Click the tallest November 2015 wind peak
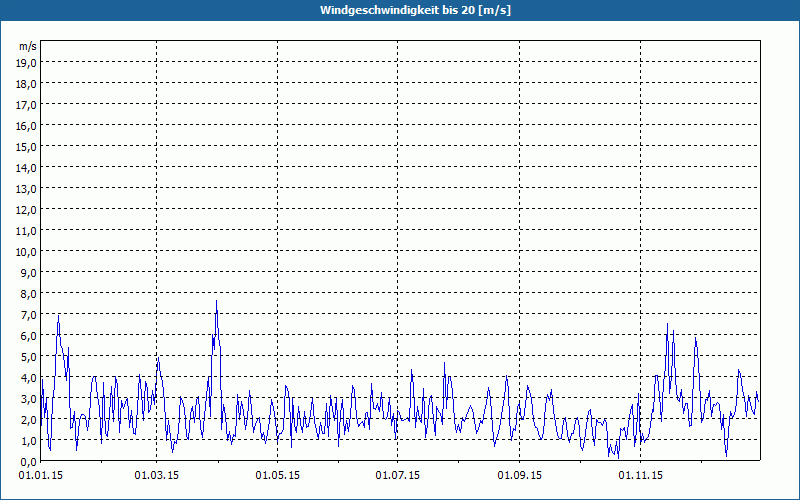The image size is (800, 500). [x=668, y=324]
